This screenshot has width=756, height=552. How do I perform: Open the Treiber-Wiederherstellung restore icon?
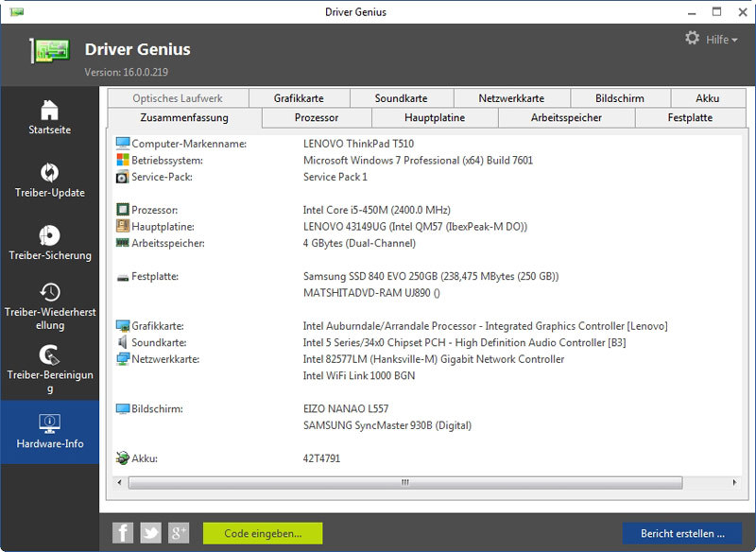tap(49, 292)
